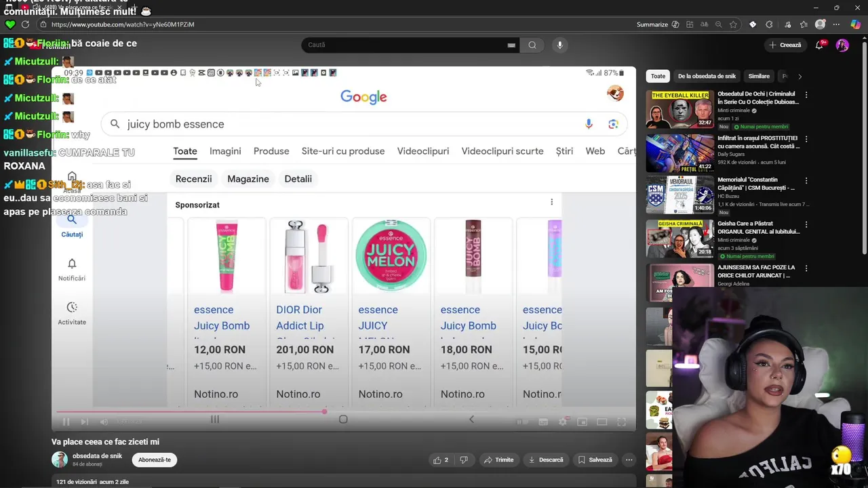The width and height of the screenshot is (868, 488).
Task: Open the Eyeball Killer video thumbnail
Action: pyautogui.click(x=679, y=108)
